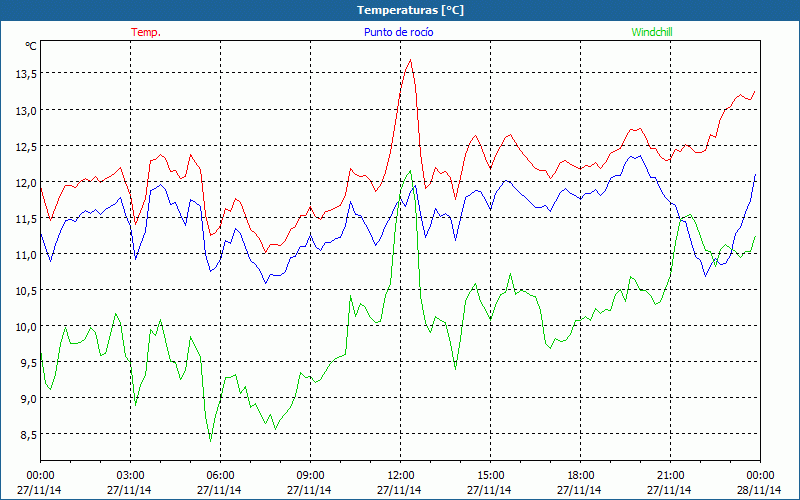Click the 'Temperaturas [°C]' chart title
Image resolution: width=800 pixels, height=500 pixels.
[x=410, y=10]
